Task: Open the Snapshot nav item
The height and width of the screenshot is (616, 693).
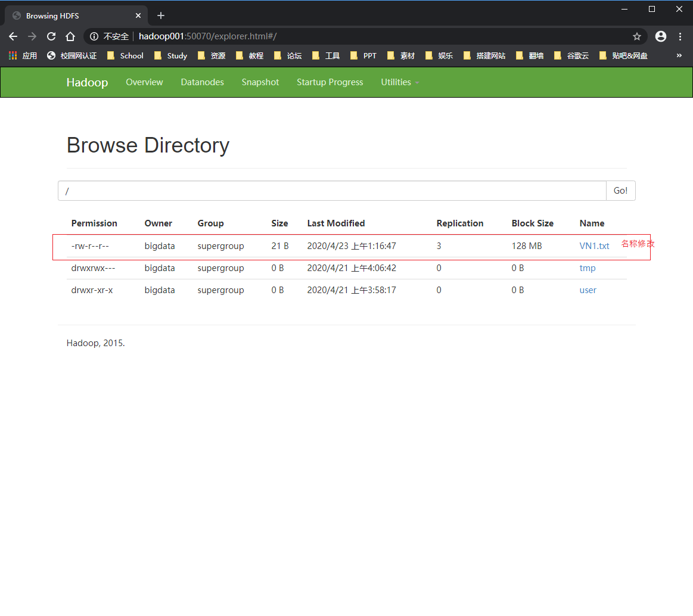Action: [x=260, y=82]
